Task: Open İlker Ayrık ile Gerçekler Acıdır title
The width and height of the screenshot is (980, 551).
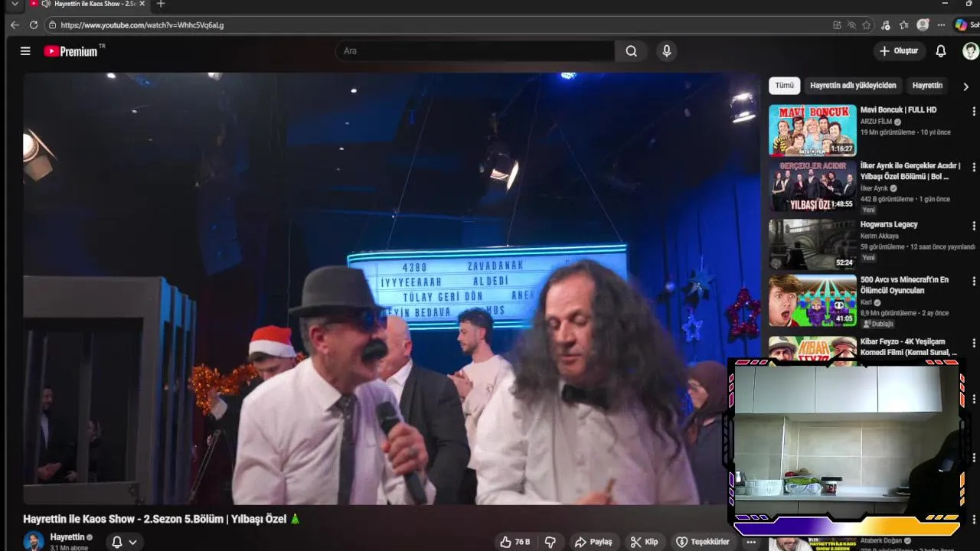Action: [910, 171]
